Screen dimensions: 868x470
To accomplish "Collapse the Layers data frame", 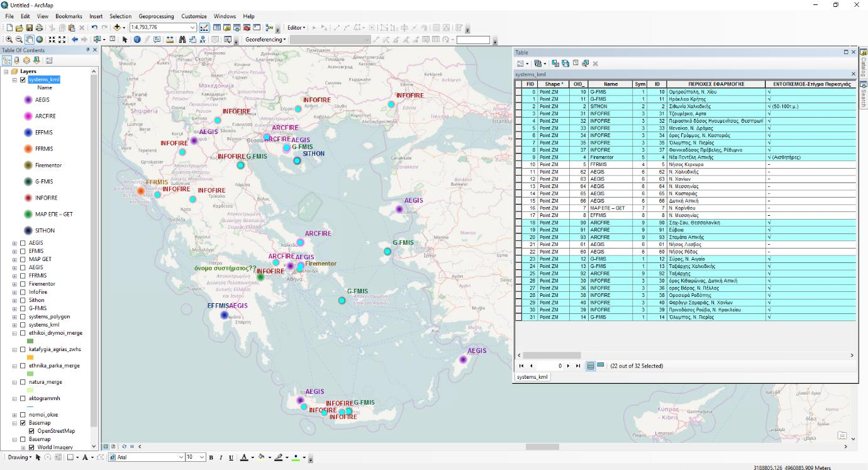I will pyautogui.click(x=6, y=72).
